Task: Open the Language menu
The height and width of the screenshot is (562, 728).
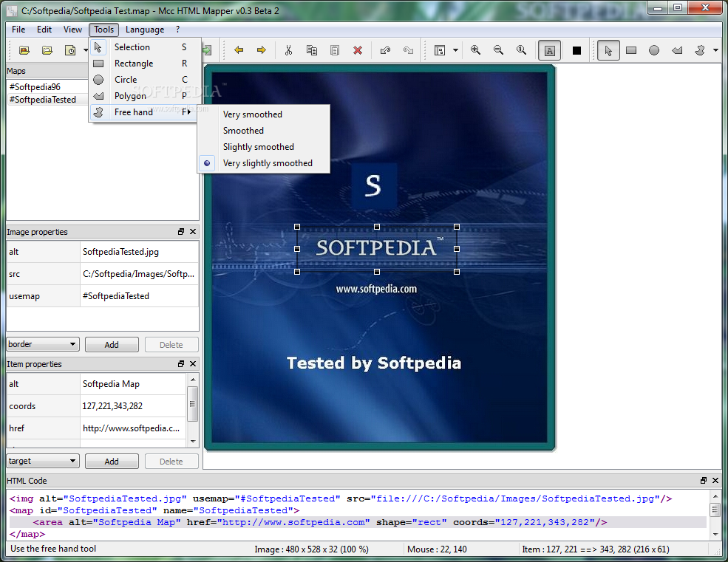Action: (145, 30)
